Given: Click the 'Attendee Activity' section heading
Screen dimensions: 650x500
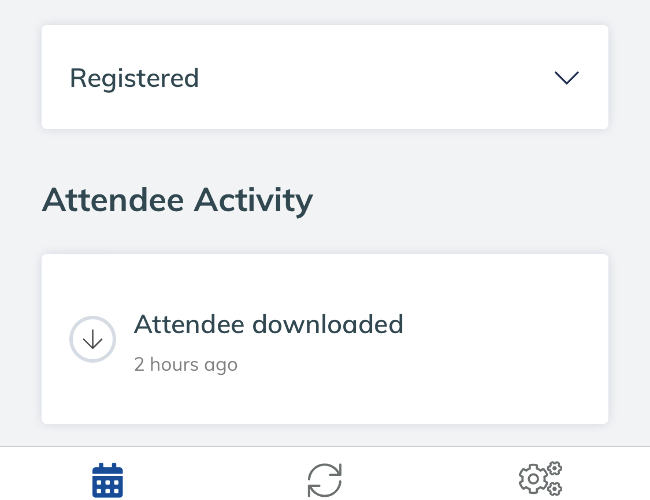Looking at the screenshot, I should click(x=177, y=201).
